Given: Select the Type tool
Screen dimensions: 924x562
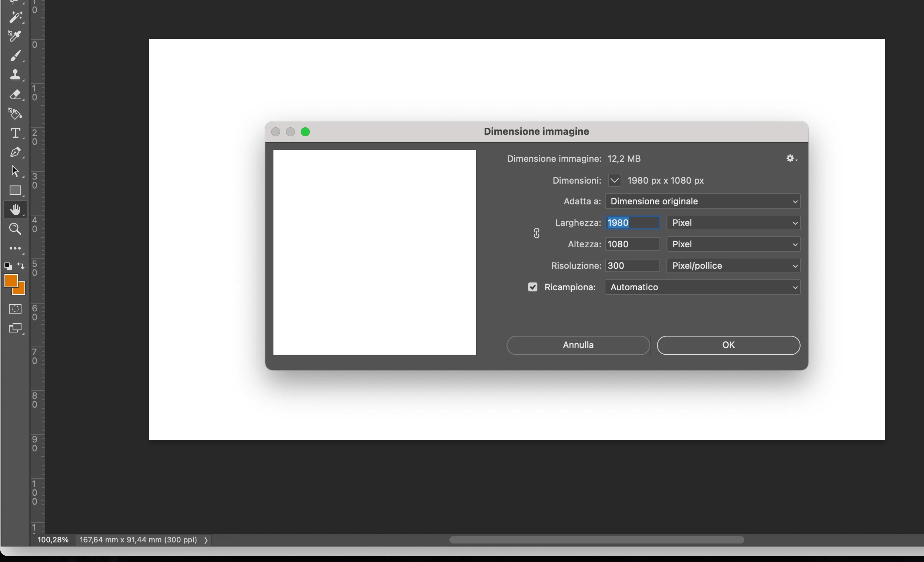Looking at the screenshot, I should 15,133.
